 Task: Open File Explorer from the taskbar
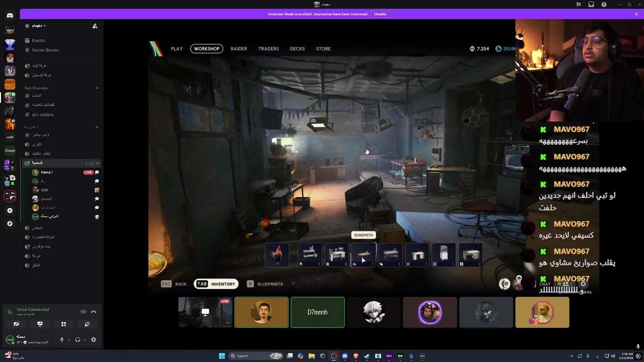[311, 356]
